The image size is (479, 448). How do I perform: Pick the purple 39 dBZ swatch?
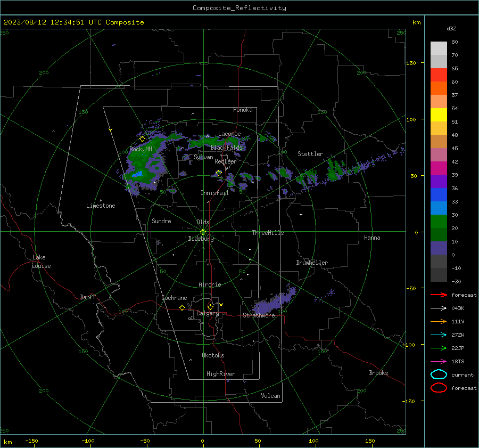439,181
